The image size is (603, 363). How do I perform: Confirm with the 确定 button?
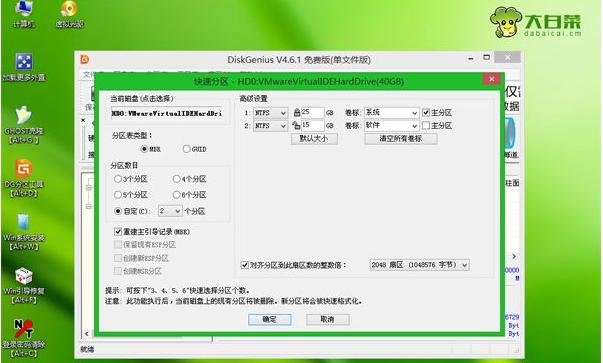tap(270, 319)
